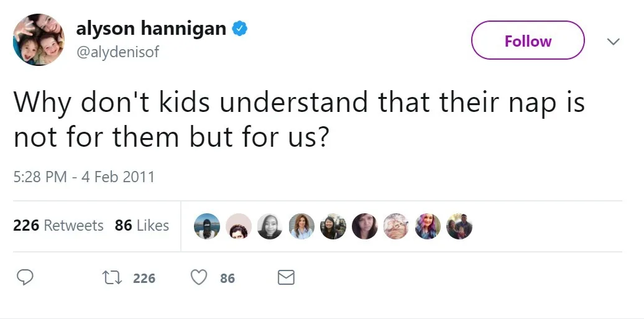Click the reply speech bubble icon
The width and height of the screenshot is (644, 319).
[25, 278]
